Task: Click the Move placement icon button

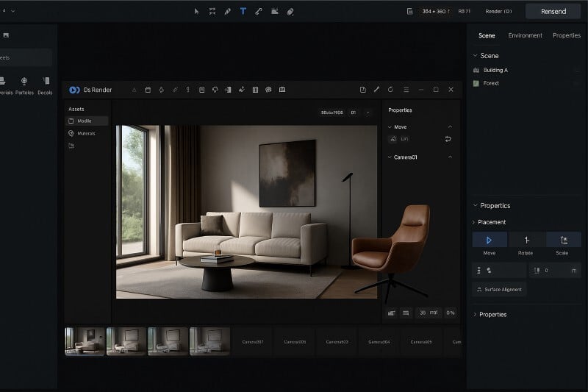Action: click(x=490, y=240)
